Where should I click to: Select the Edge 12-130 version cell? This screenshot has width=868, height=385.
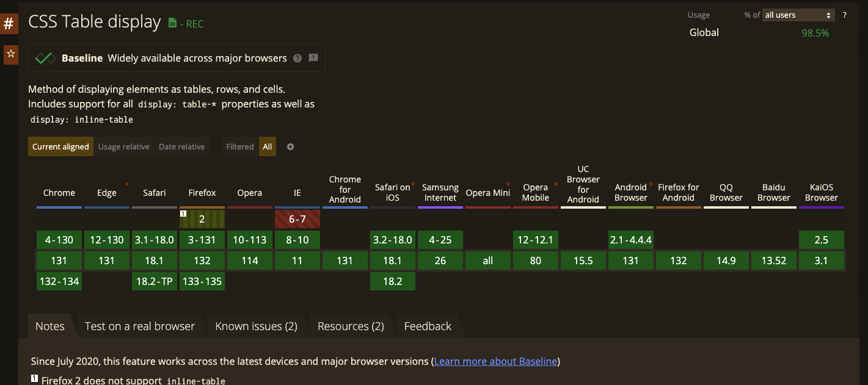[107, 240]
